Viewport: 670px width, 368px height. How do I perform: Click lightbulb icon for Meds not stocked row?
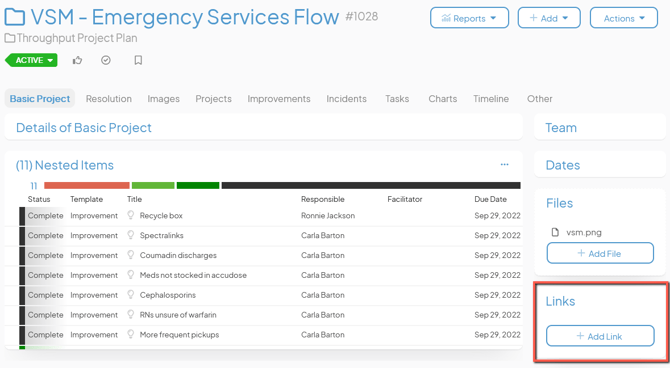coord(131,275)
